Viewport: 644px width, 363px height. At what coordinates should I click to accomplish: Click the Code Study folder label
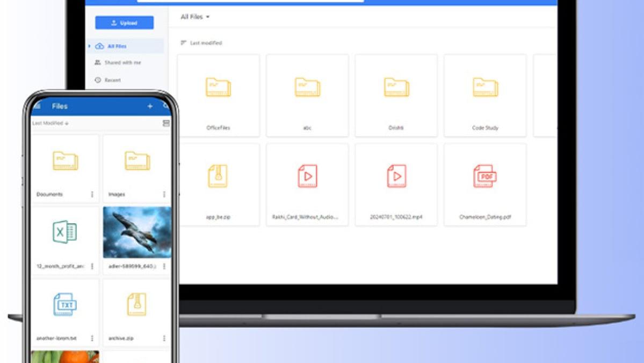coord(485,128)
